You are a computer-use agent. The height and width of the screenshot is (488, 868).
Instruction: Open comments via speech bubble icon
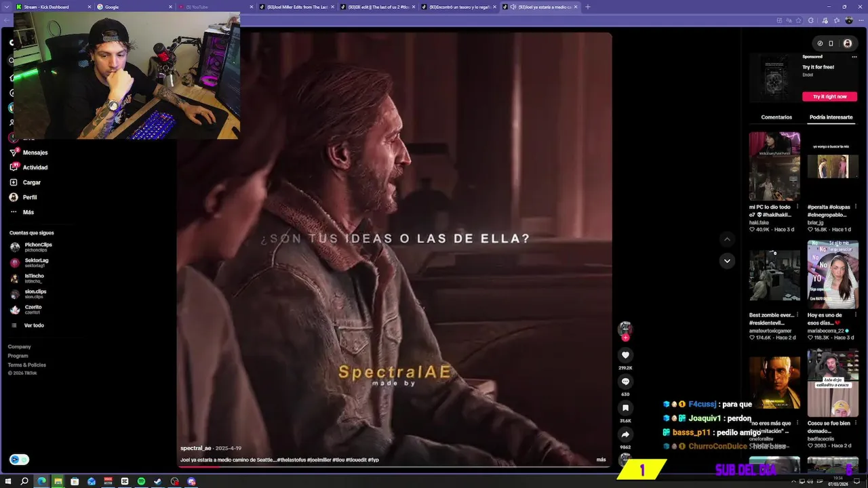tap(625, 382)
